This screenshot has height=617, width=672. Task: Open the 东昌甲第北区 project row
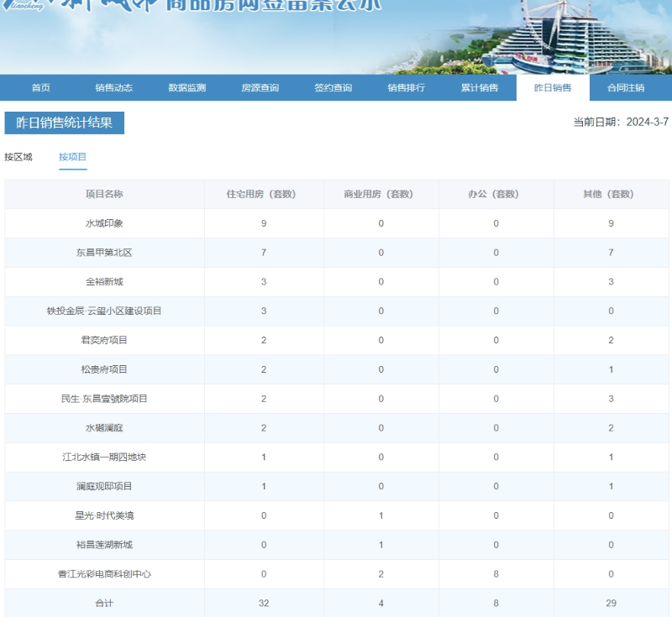tap(104, 253)
